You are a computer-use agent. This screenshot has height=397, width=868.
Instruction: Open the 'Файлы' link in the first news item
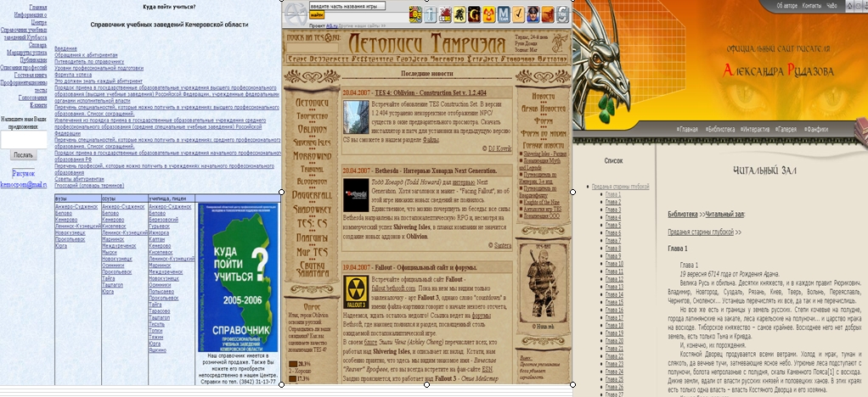(431, 140)
